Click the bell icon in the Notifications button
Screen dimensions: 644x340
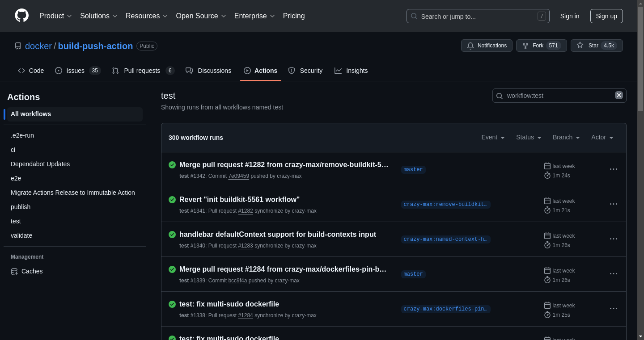point(470,46)
